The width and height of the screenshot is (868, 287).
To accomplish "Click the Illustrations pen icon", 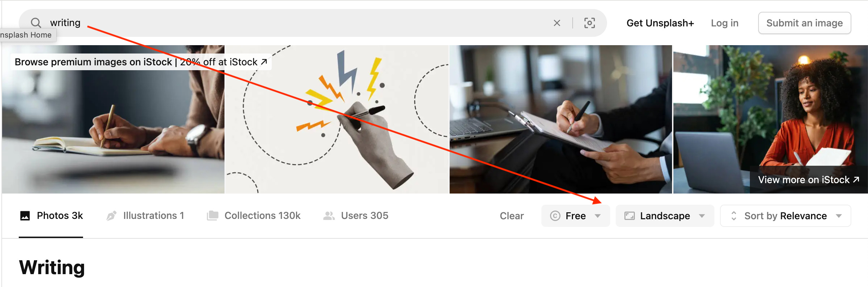I will 111,216.
